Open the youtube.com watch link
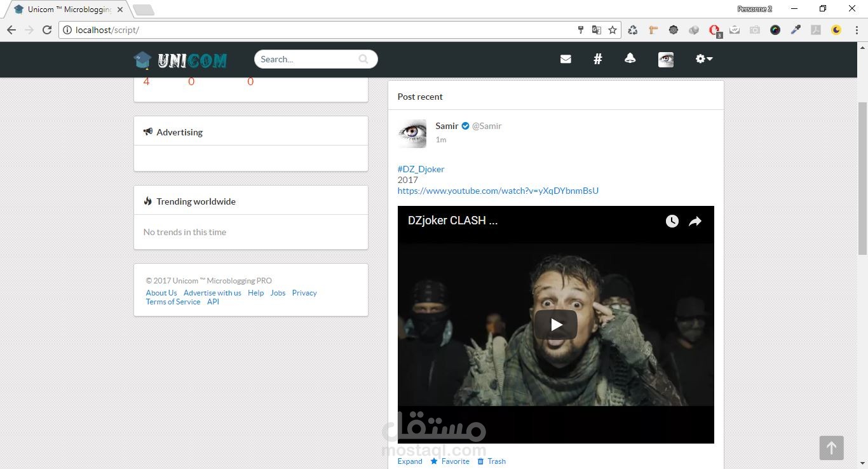 click(x=498, y=191)
